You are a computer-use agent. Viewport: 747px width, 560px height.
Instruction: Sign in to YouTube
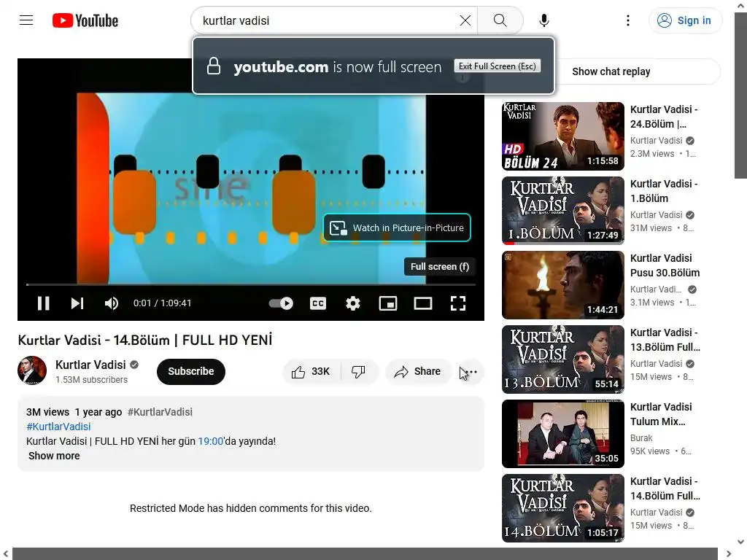[684, 20]
